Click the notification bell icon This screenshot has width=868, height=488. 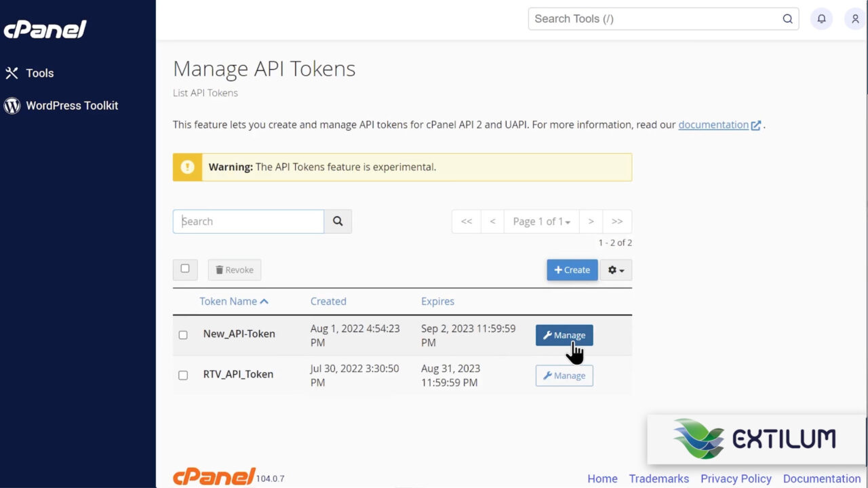pyautogui.click(x=821, y=19)
